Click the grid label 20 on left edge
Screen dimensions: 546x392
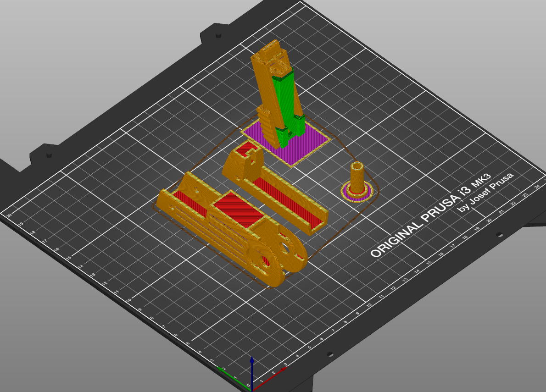pos(9,215)
